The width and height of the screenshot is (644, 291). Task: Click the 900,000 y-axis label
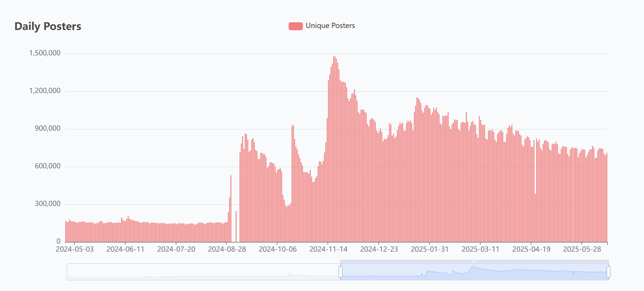[x=48, y=128]
